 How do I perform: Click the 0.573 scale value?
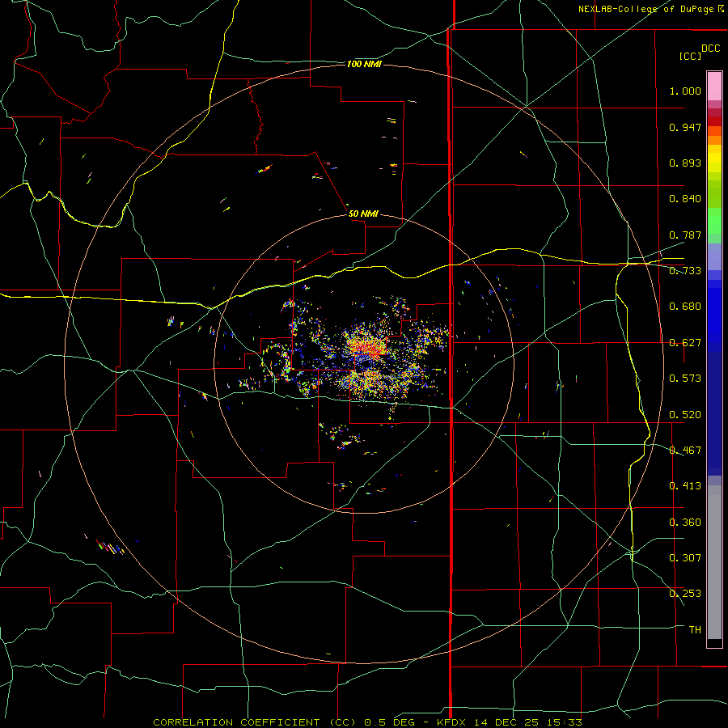coord(685,379)
